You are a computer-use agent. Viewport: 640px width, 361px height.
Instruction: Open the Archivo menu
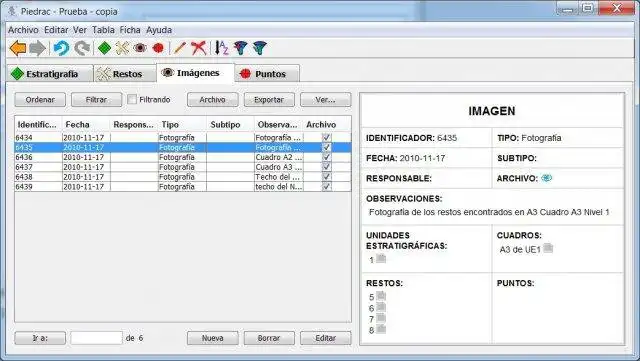tap(23, 30)
